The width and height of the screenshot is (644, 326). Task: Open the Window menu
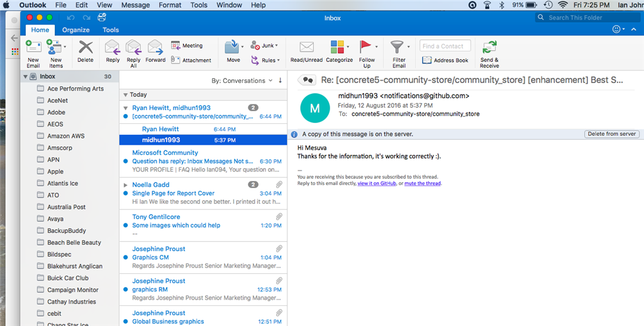(x=229, y=5)
